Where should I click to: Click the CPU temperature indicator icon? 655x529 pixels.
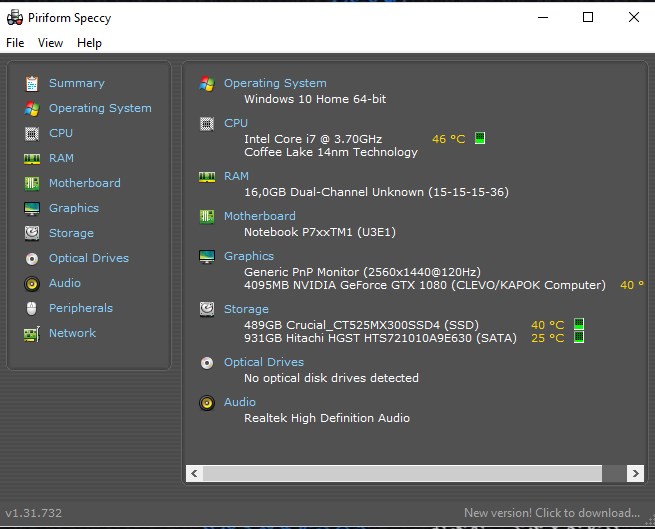click(480, 139)
